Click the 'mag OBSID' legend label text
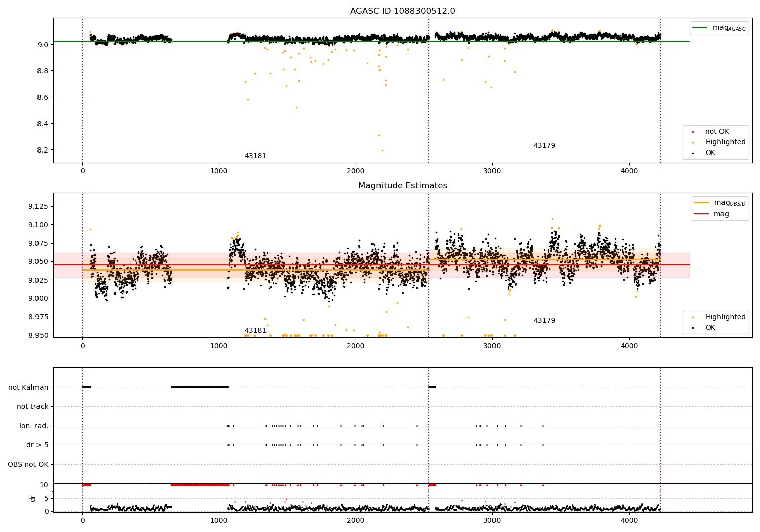 (x=730, y=203)
